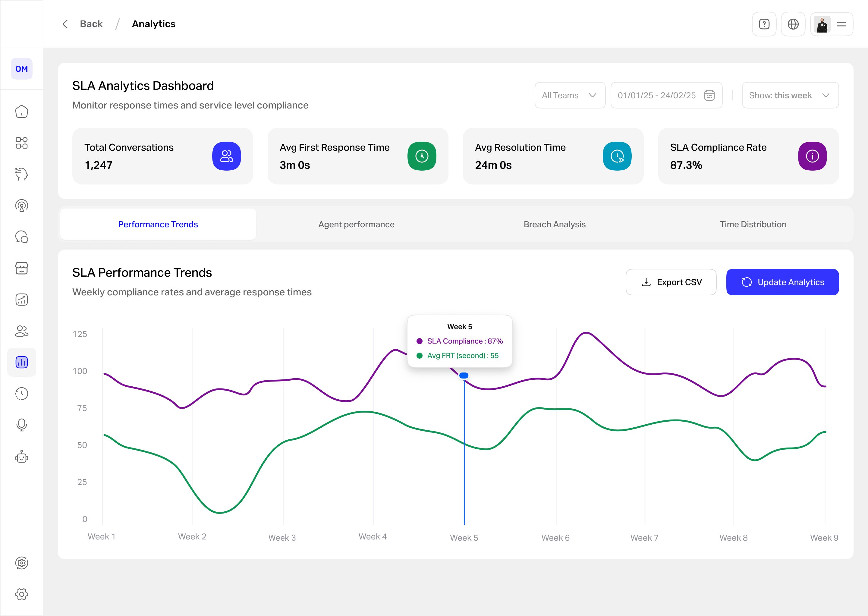Click the back chevron arrow
This screenshot has height=616, width=868.
65,24
